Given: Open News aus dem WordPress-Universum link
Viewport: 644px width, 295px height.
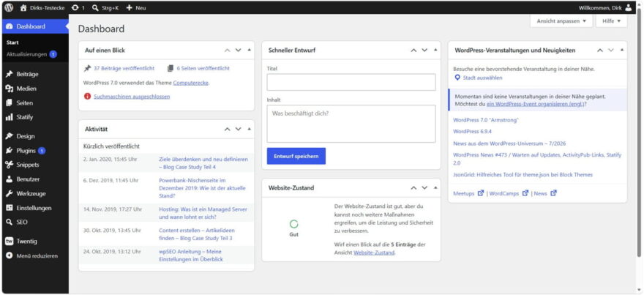Looking at the screenshot, I should [509, 143].
